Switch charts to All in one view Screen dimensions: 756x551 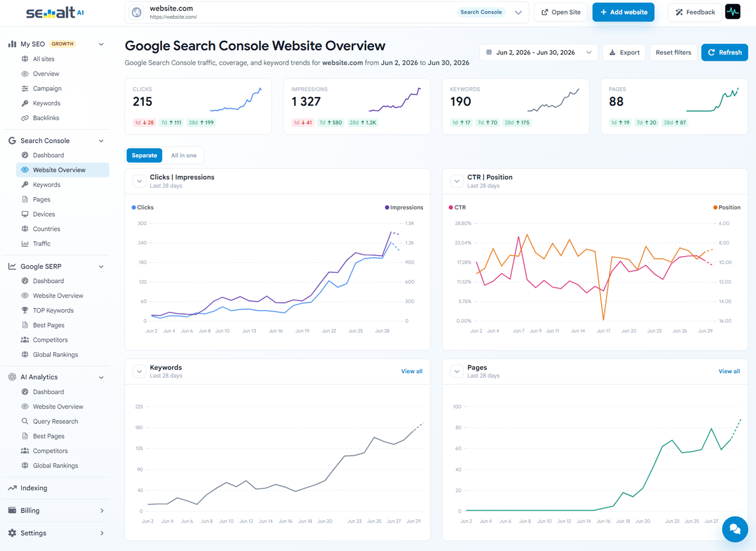pos(184,155)
